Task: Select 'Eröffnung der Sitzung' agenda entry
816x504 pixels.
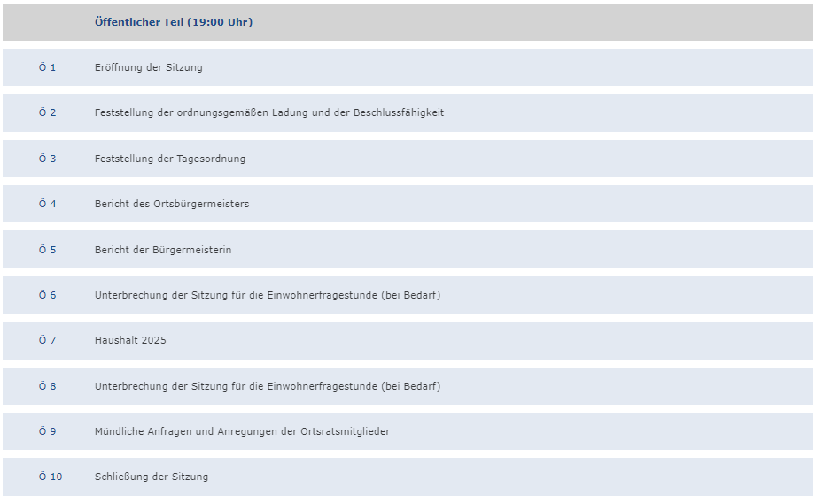Action: click(x=149, y=67)
